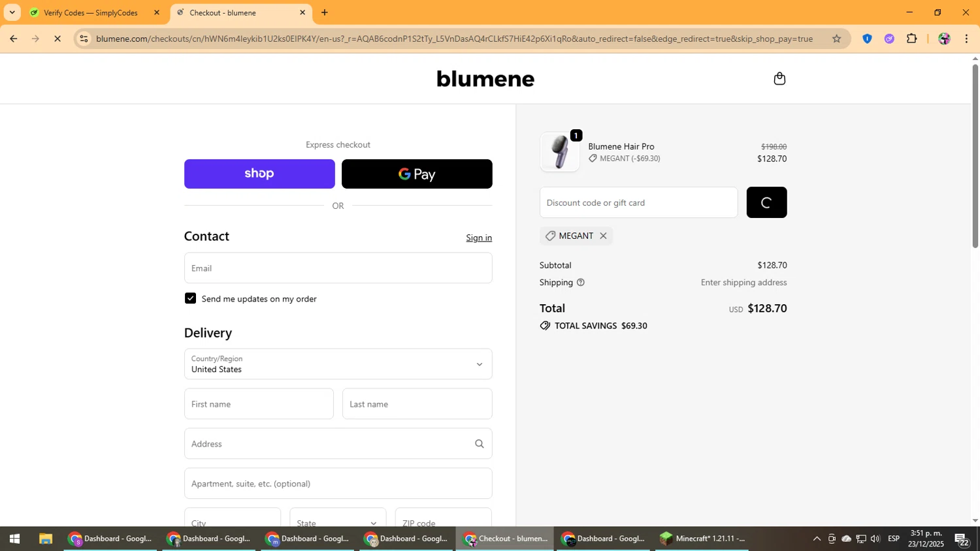The height and width of the screenshot is (551, 980).
Task: Click the scrollbar down arrow
Action: [x=975, y=520]
